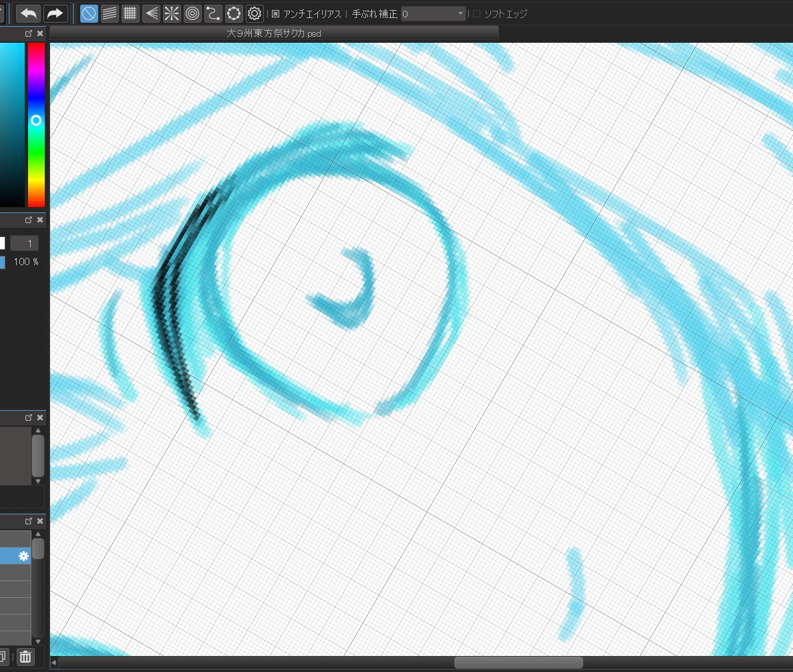Click the brush list scrollbar thumb
Viewport: 793px width, 672px height.
tap(38, 455)
